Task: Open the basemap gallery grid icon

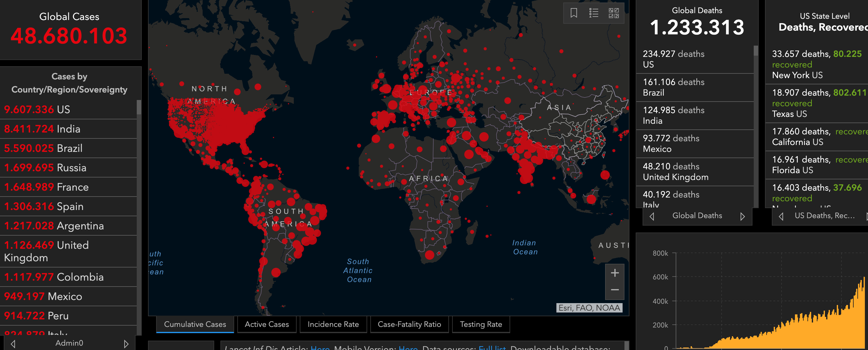Action: [614, 13]
